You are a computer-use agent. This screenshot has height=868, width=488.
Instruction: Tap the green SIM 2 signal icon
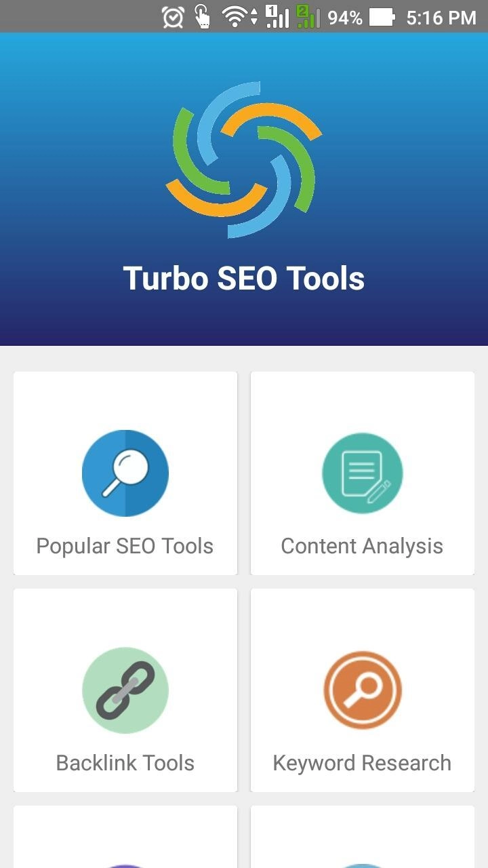[308, 17]
